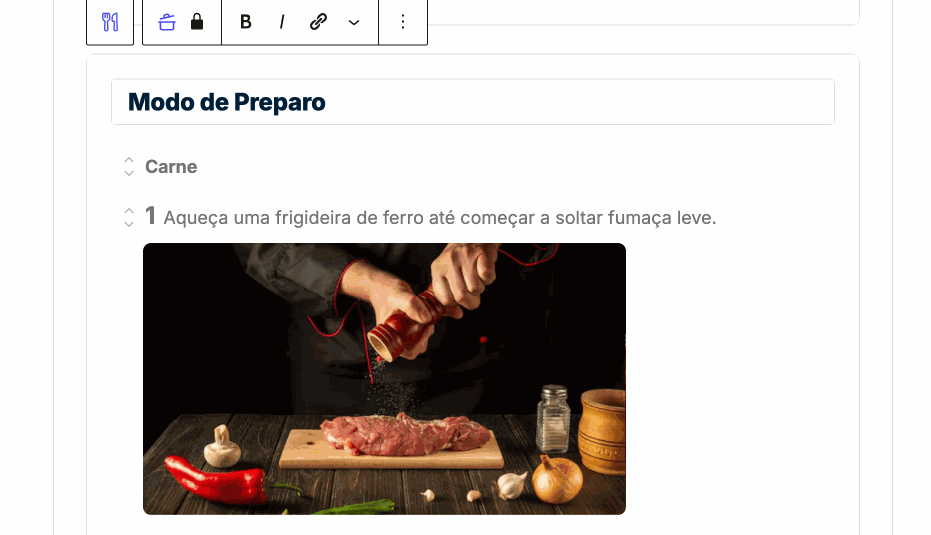931x535 pixels.
Task: Click the Modo de Preparo title field
Action: (x=473, y=102)
